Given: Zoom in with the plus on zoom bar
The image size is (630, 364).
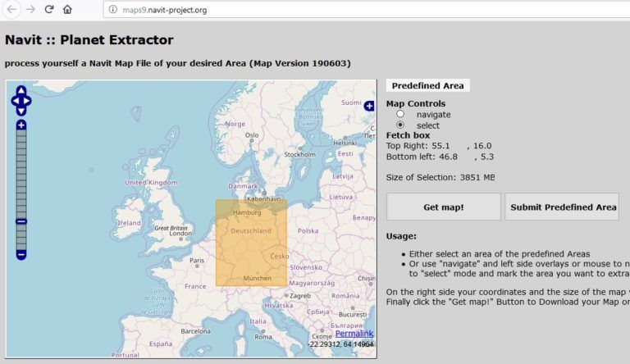Looking at the screenshot, I should [x=21, y=125].
